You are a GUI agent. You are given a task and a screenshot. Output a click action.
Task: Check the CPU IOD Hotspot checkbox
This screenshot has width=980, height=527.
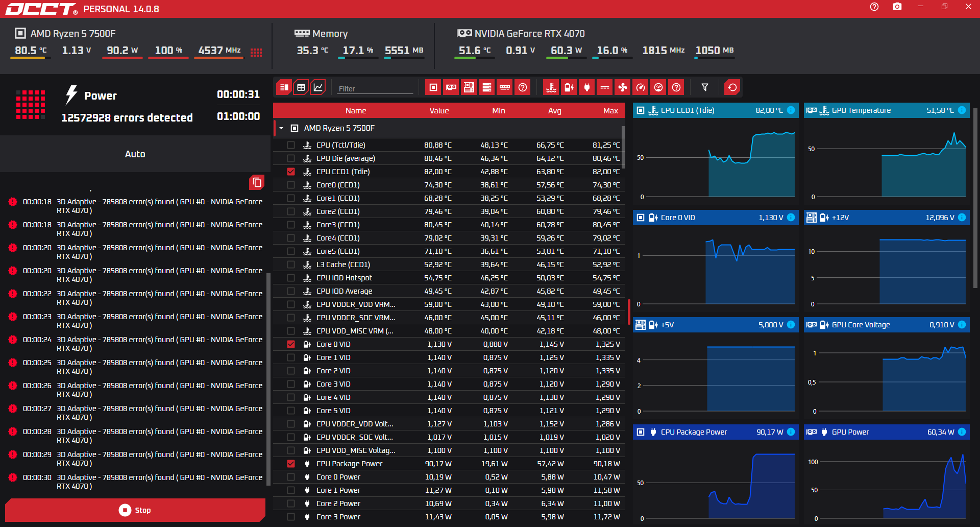pyautogui.click(x=291, y=278)
